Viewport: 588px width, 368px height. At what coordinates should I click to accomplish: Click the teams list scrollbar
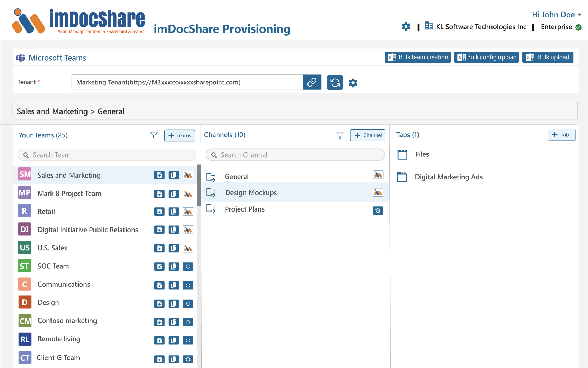click(x=199, y=185)
